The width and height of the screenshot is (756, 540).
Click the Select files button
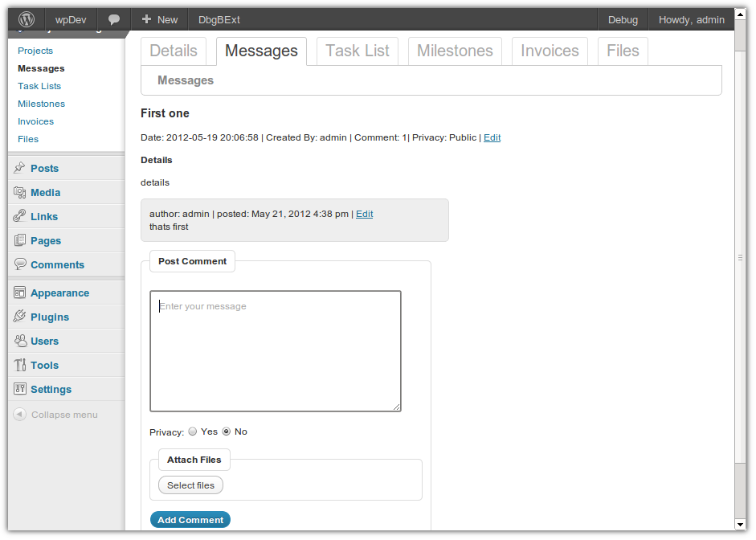pos(190,485)
